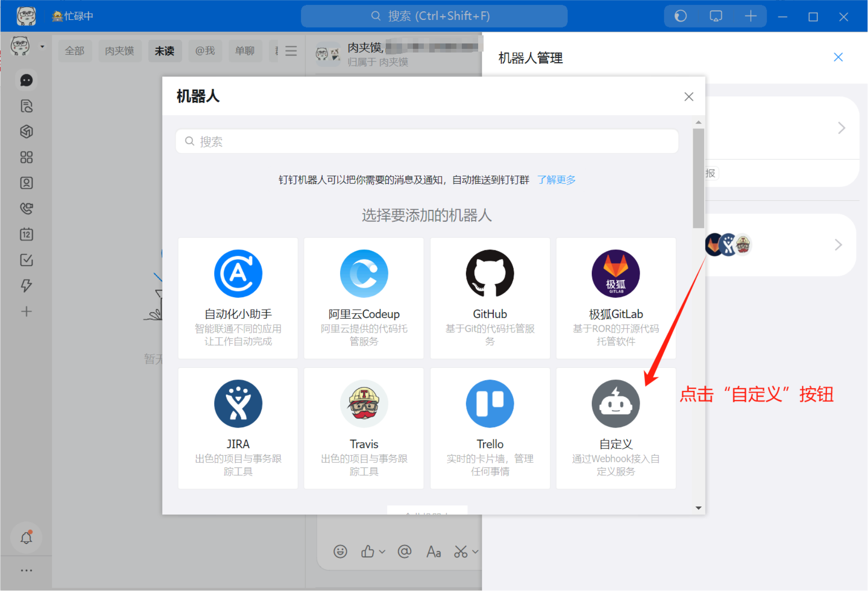Open the Aa text formatting icon
This screenshot has height=591, width=868.
pyautogui.click(x=434, y=552)
